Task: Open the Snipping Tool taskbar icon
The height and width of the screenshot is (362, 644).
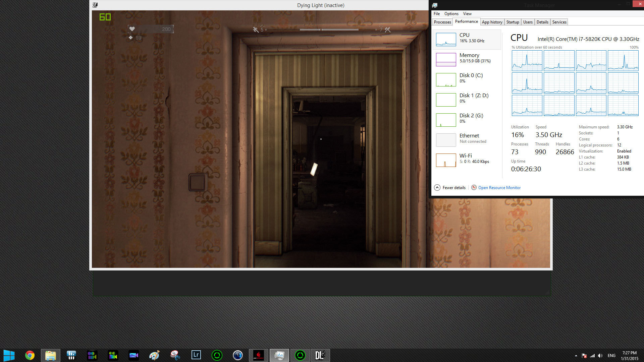Action: coord(175,355)
